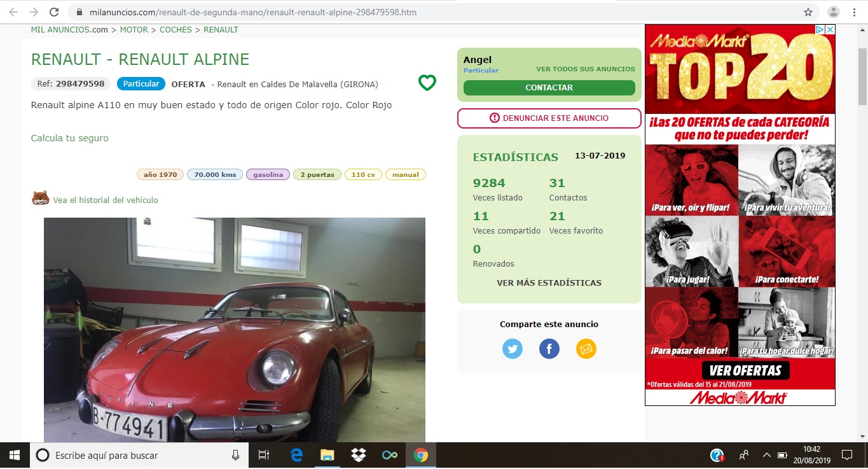The height and width of the screenshot is (469, 868).
Task: Open the COCHES breadcrumb link
Action: pyautogui.click(x=176, y=30)
